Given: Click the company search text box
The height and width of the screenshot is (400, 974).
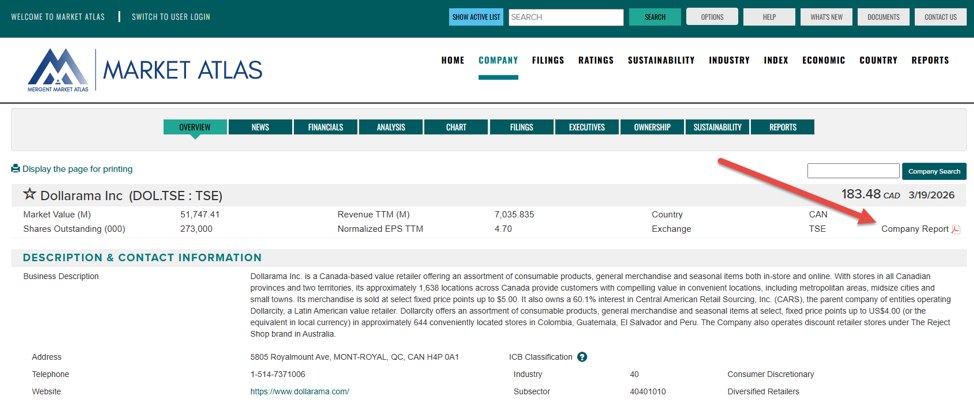Looking at the screenshot, I should point(853,171).
